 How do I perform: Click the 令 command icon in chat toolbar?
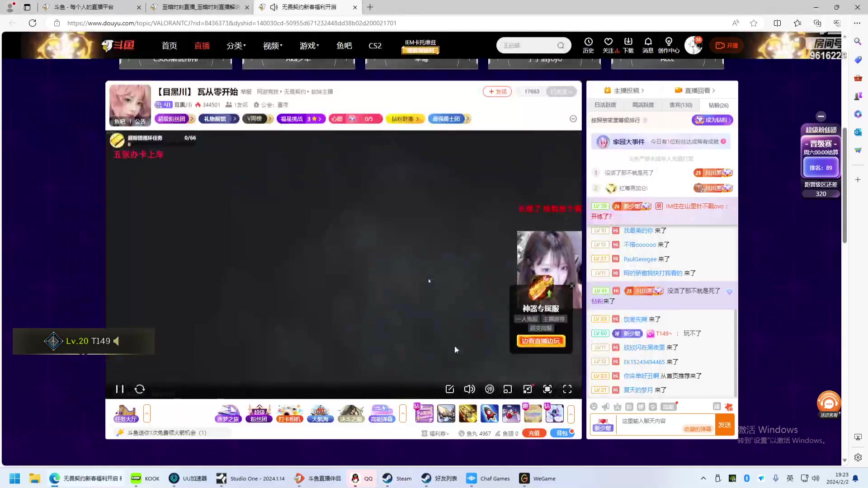[x=653, y=407]
